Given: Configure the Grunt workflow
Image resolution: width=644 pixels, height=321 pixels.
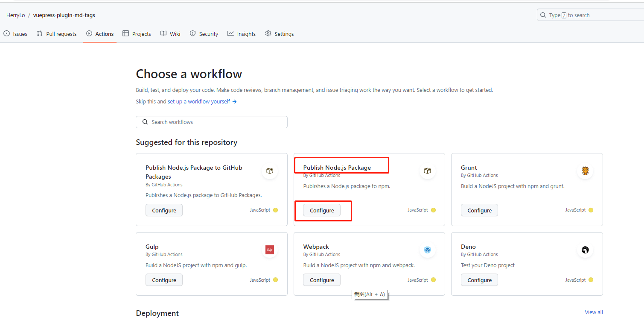Looking at the screenshot, I should point(480,210).
